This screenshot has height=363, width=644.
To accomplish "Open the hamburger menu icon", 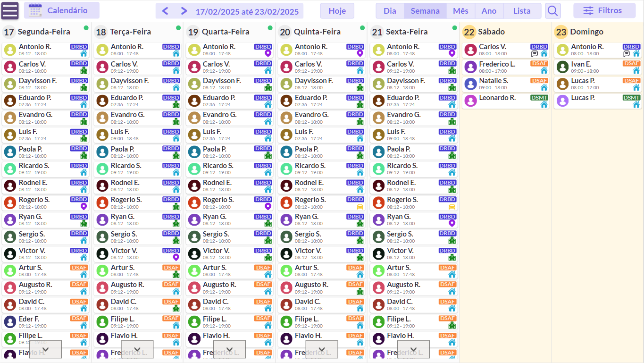I will pos(10,10).
